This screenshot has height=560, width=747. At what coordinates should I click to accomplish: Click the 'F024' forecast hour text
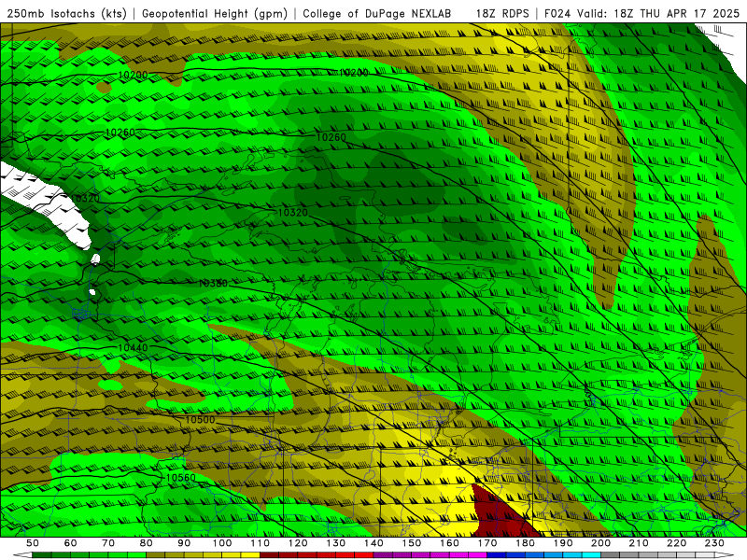point(557,14)
